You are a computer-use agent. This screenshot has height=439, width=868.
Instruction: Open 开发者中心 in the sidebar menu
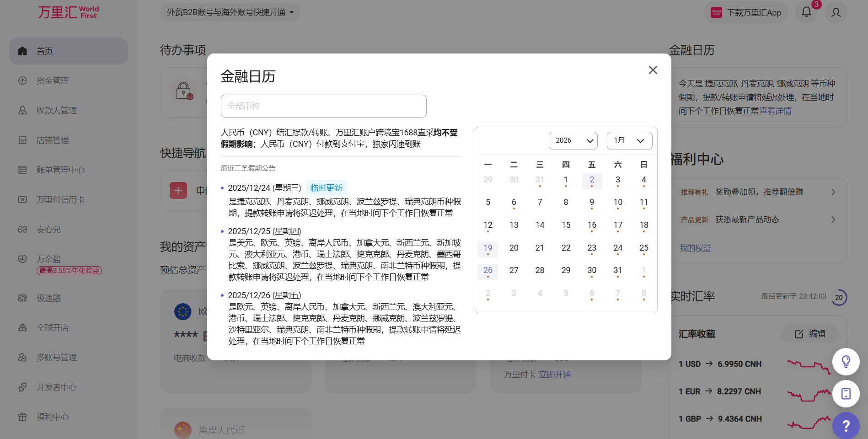(x=56, y=387)
